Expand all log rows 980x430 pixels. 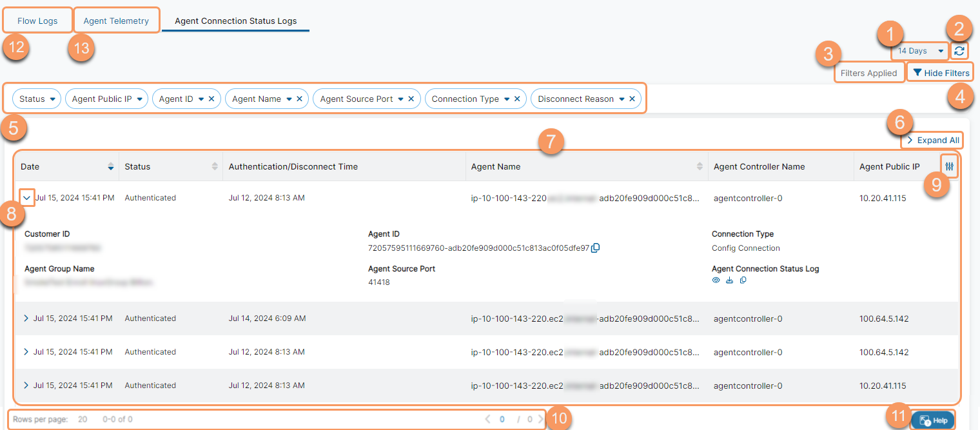click(932, 140)
